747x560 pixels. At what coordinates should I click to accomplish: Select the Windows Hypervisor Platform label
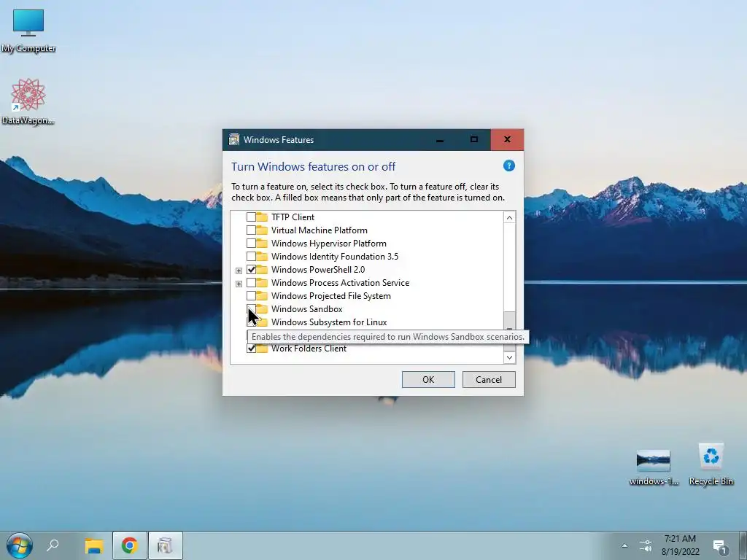coord(329,244)
